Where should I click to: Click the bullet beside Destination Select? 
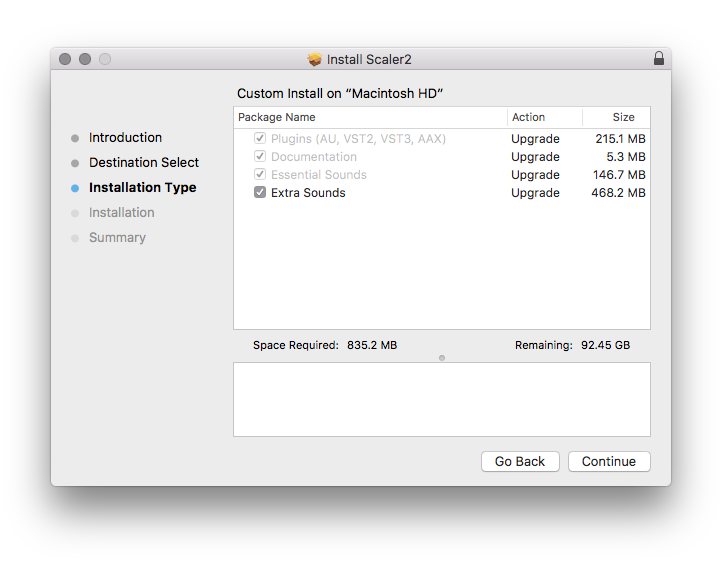tap(75, 163)
